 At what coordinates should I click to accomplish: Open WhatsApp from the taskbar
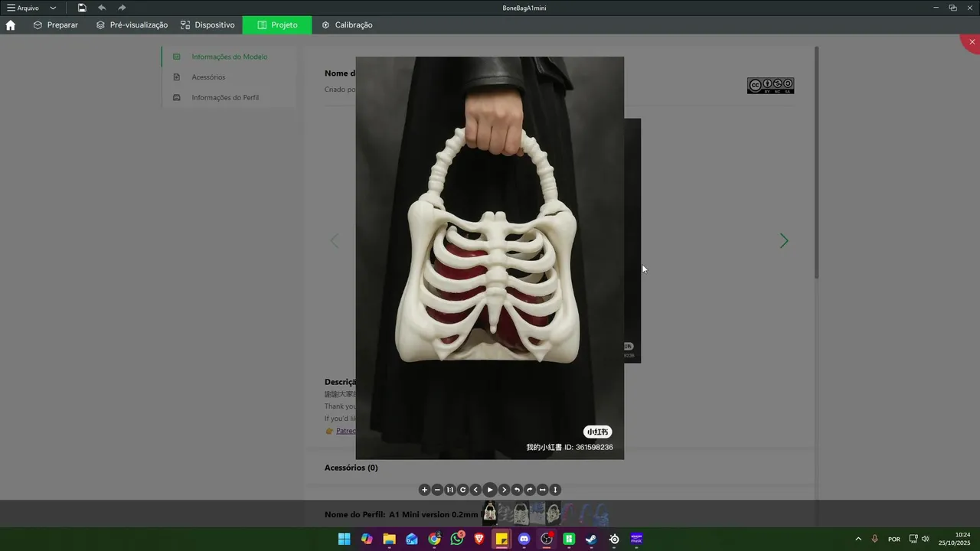[457, 539]
